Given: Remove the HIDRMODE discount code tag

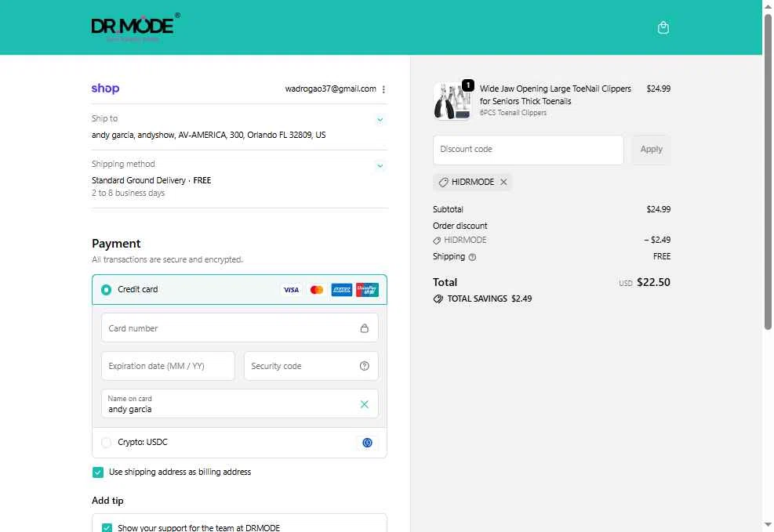Looking at the screenshot, I should (503, 182).
